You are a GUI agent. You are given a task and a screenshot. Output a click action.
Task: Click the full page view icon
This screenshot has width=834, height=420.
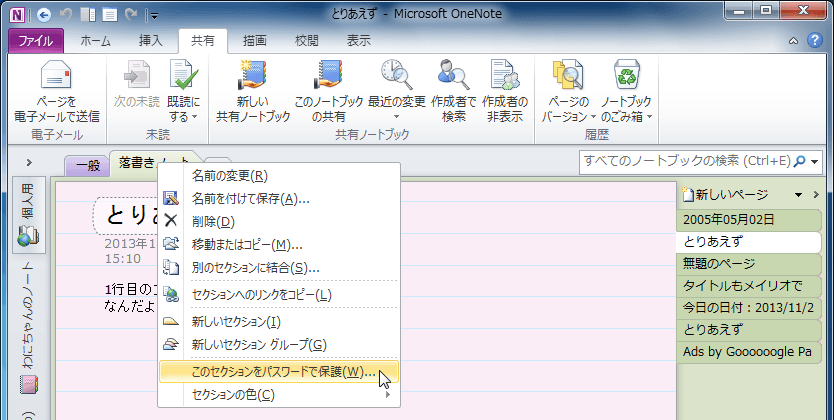pos(110,14)
